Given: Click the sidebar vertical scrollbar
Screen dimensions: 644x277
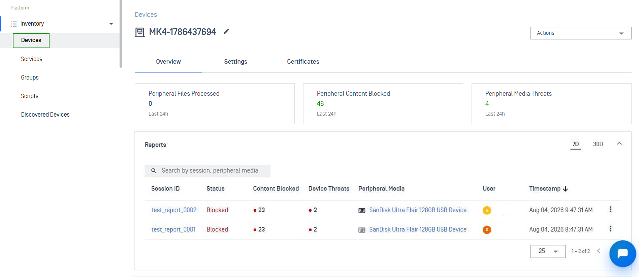Looking at the screenshot, I should click(121, 34).
